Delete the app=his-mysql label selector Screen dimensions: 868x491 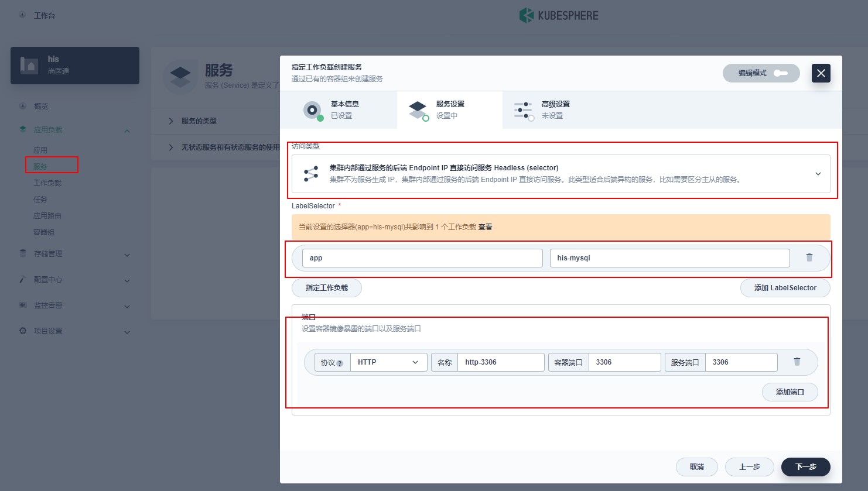[x=809, y=257]
